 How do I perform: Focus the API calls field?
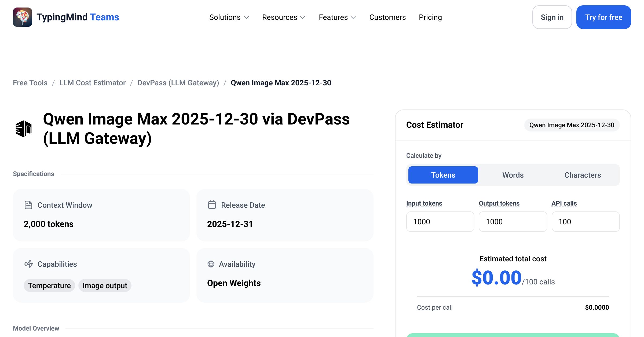(586, 222)
